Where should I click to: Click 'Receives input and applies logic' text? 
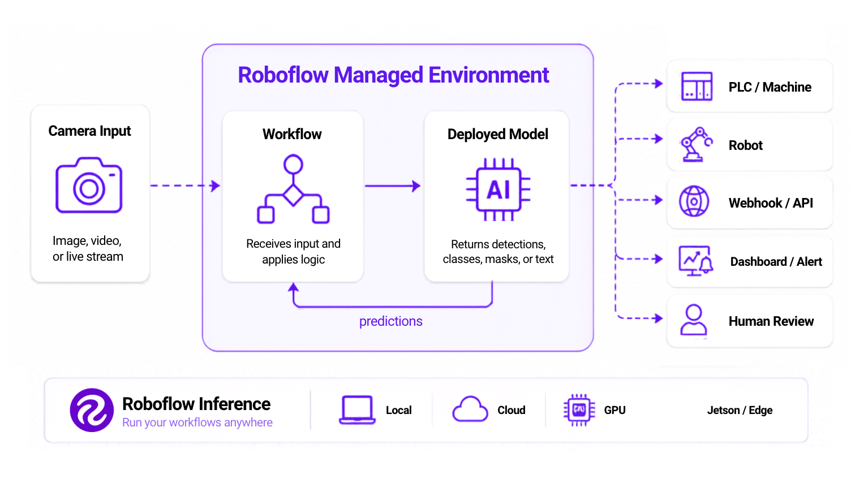pyautogui.click(x=293, y=252)
